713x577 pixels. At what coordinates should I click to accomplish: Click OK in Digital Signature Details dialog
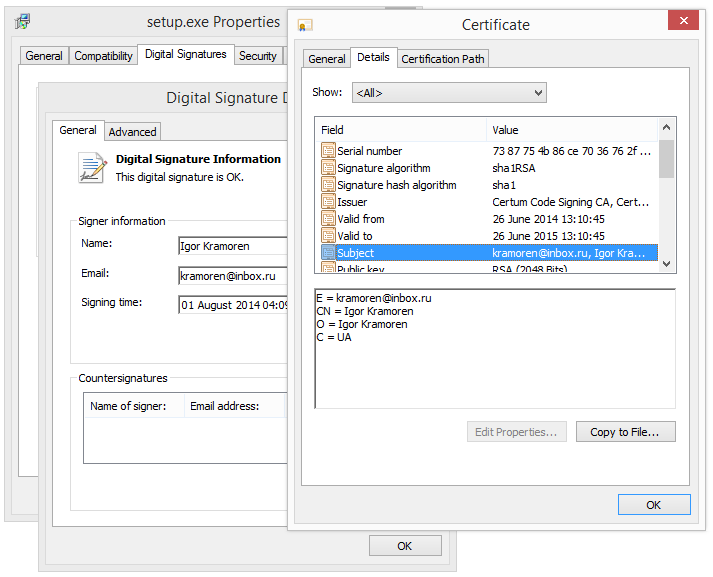click(x=405, y=545)
